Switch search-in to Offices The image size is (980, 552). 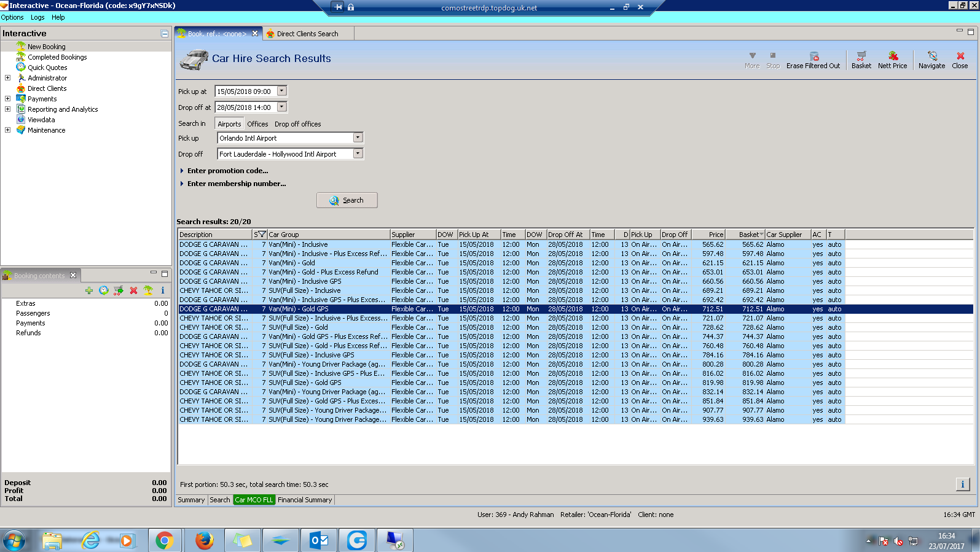(257, 124)
